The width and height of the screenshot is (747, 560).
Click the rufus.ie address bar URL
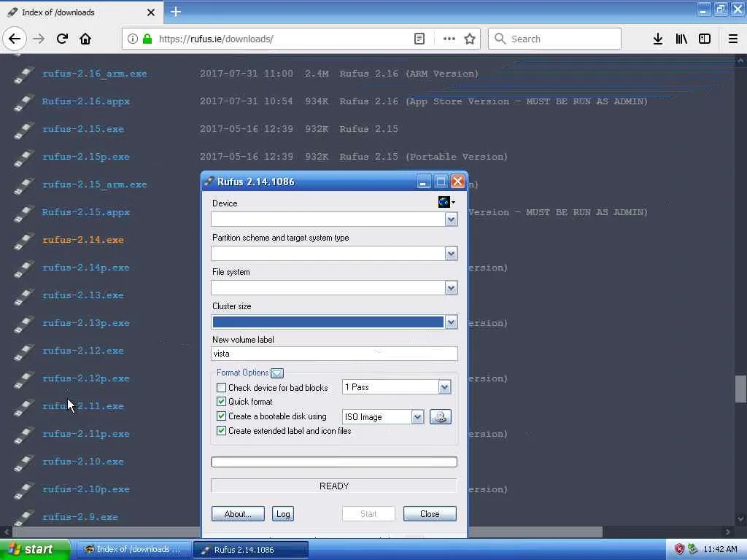[216, 39]
